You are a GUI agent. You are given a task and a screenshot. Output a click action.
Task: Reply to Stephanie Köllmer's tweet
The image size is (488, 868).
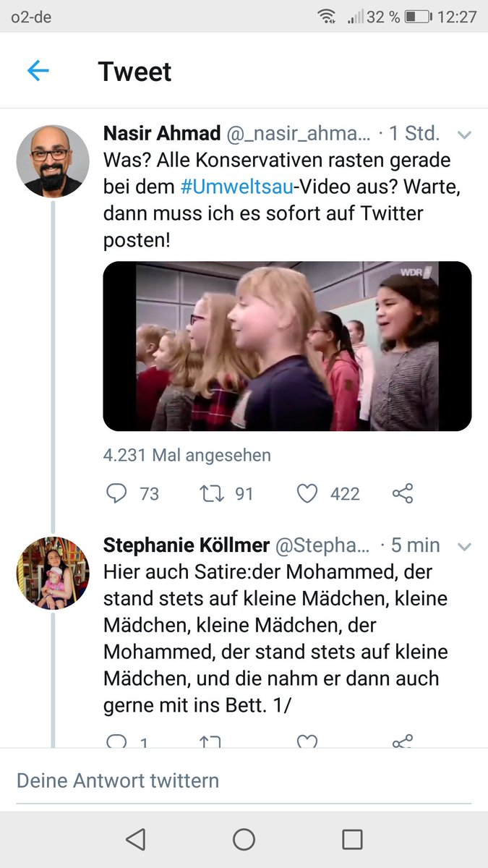116,741
